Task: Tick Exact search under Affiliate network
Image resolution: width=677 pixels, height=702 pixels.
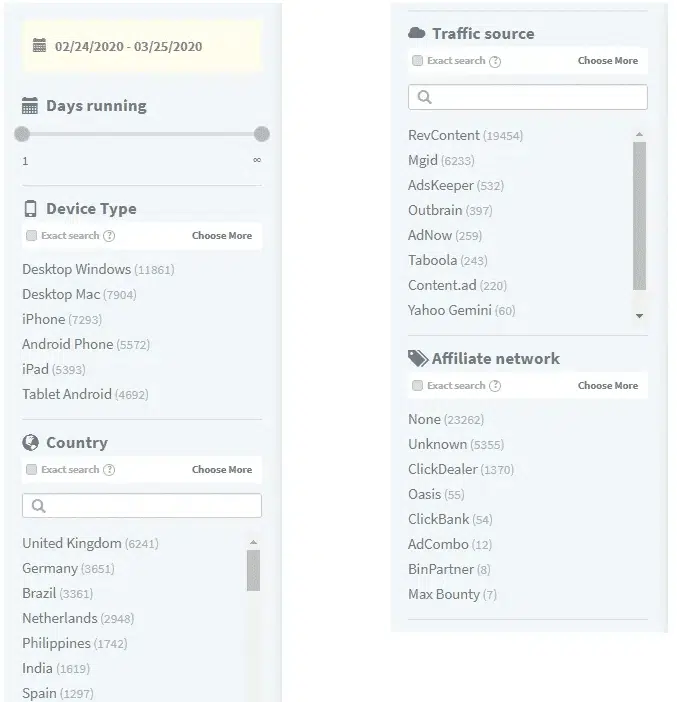Action: pos(418,386)
